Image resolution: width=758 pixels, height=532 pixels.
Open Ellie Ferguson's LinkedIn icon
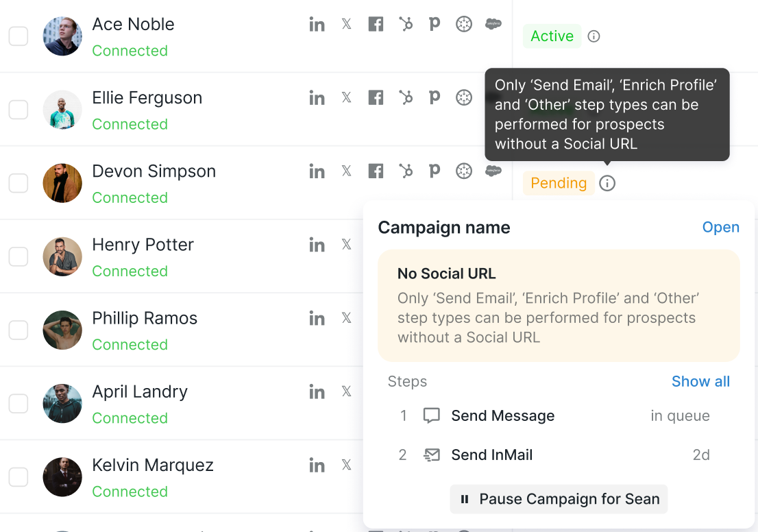[317, 98]
